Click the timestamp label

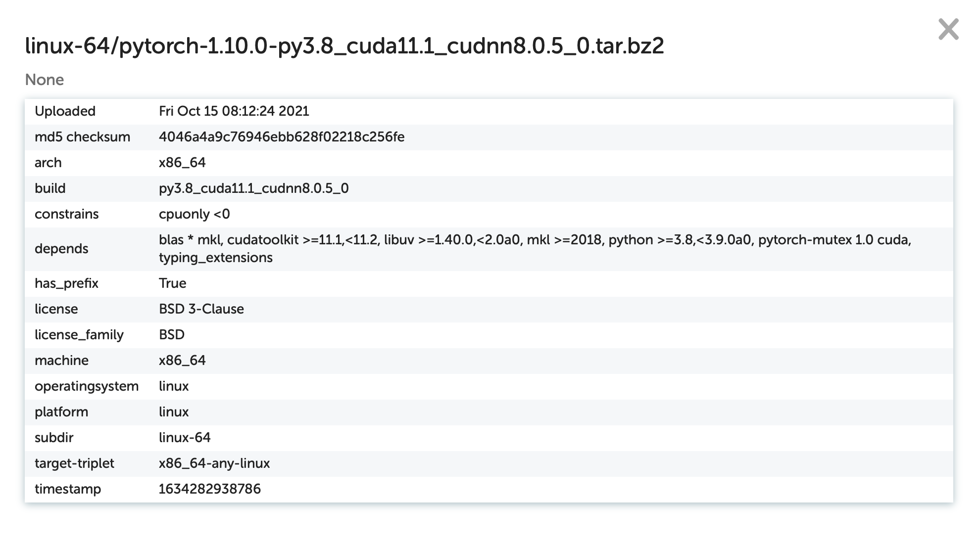click(x=68, y=489)
